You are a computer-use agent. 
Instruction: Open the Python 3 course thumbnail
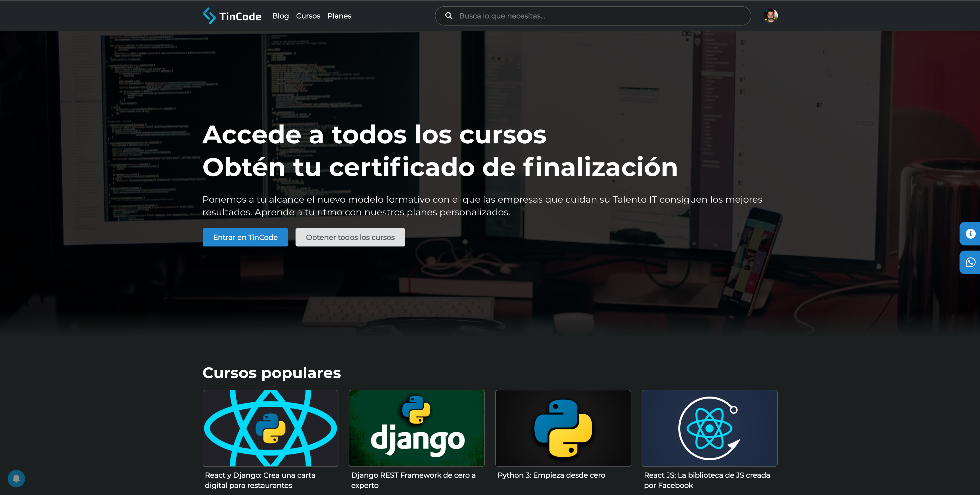(x=563, y=428)
